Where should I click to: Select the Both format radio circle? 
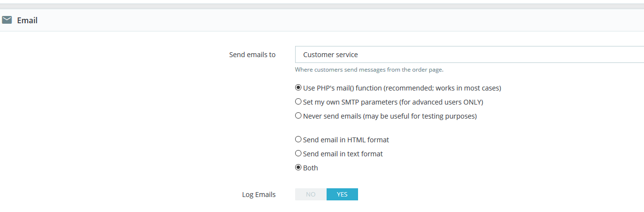[299, 168]
